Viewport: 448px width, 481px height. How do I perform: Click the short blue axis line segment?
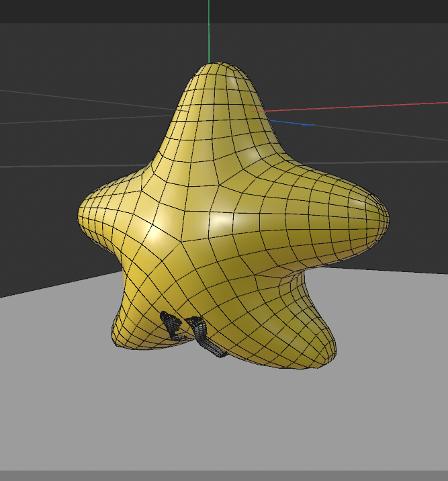coord(293,122)
